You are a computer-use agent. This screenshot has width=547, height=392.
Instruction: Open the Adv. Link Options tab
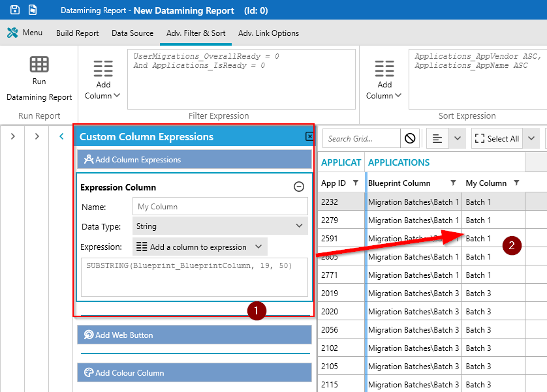click(269, 33)
